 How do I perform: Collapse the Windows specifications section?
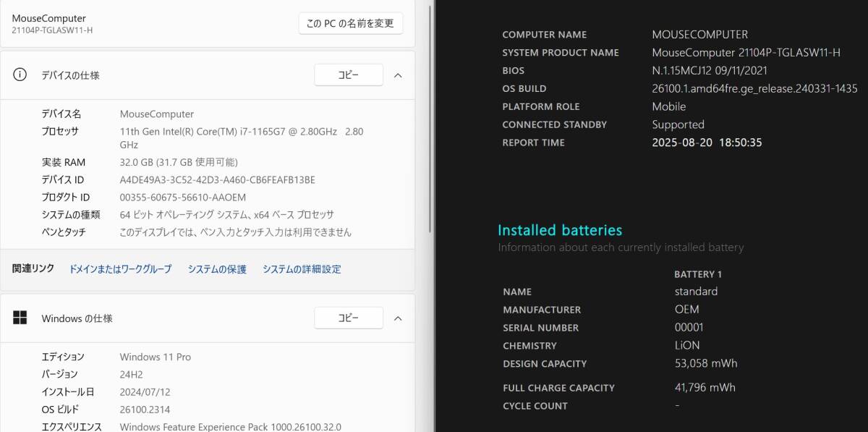[398, 318]
